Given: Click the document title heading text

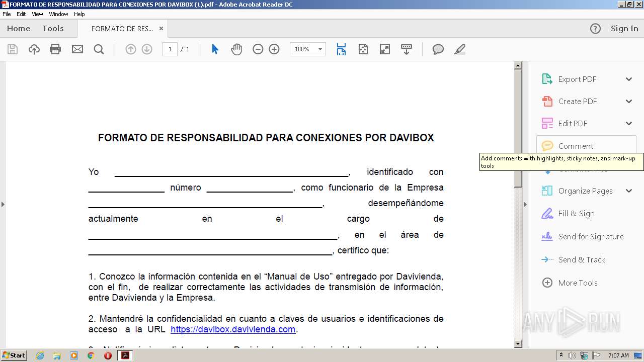Looking at the screenshot, I should click(266, 138).
